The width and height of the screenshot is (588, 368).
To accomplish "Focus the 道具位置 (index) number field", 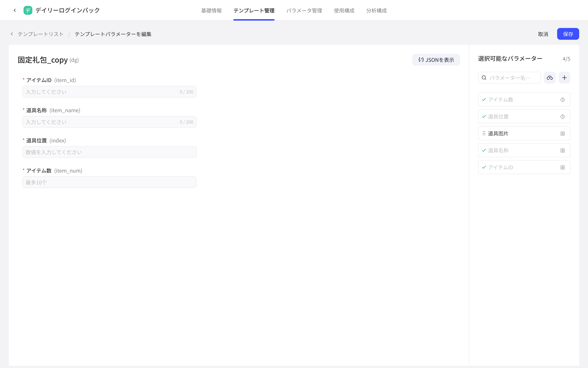I will point(109,152).
